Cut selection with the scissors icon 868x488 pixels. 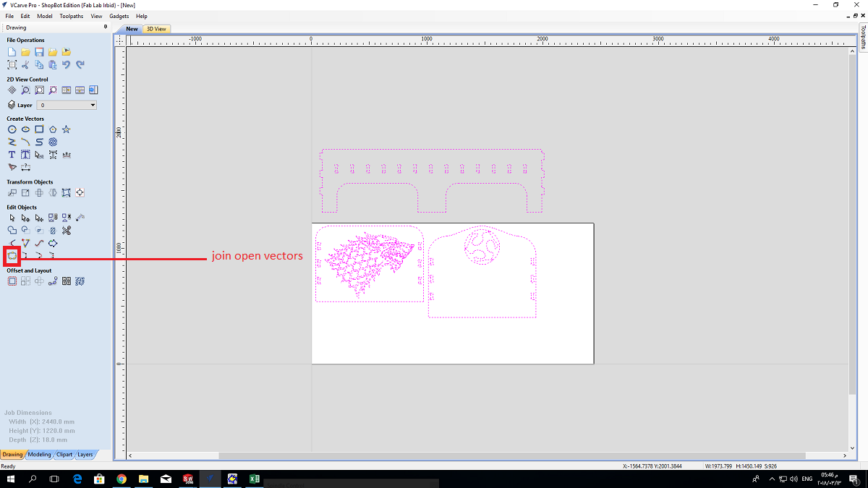(25, 65)
